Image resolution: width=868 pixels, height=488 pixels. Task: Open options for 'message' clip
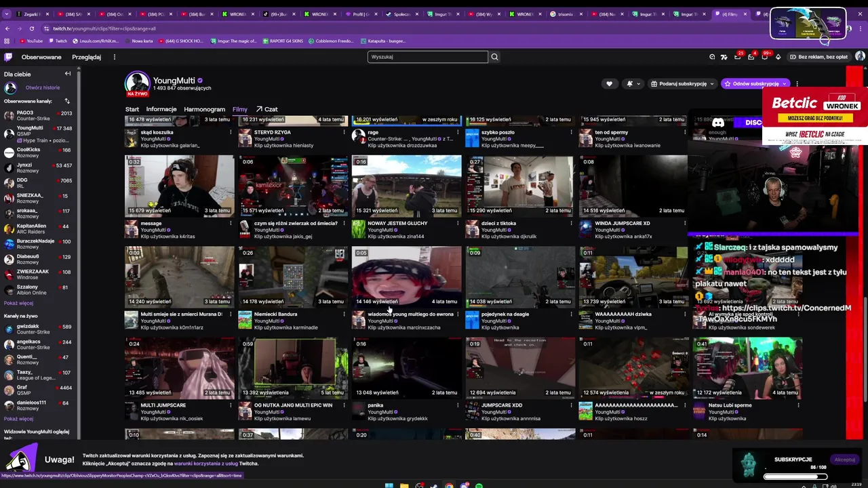[x=231, y=223]
